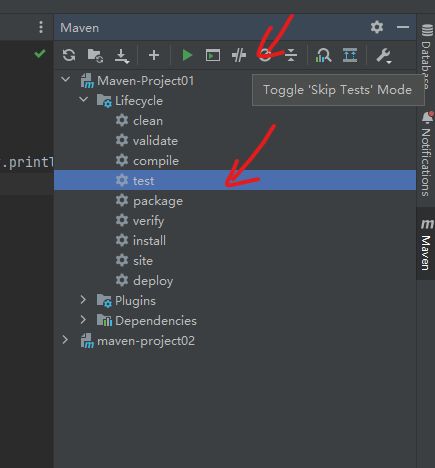Click gear icon beside install phase
Viewport: 435px width, 468px height.
click(x=122, y=240)
